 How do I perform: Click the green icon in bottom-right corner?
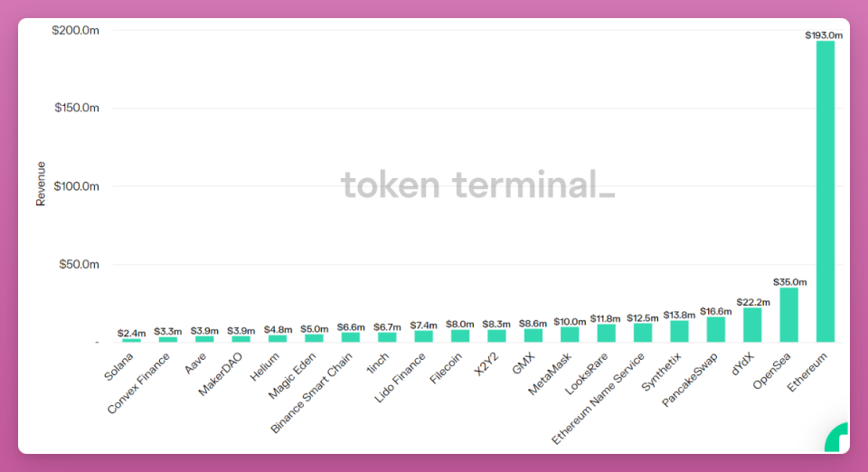point(837,438)
